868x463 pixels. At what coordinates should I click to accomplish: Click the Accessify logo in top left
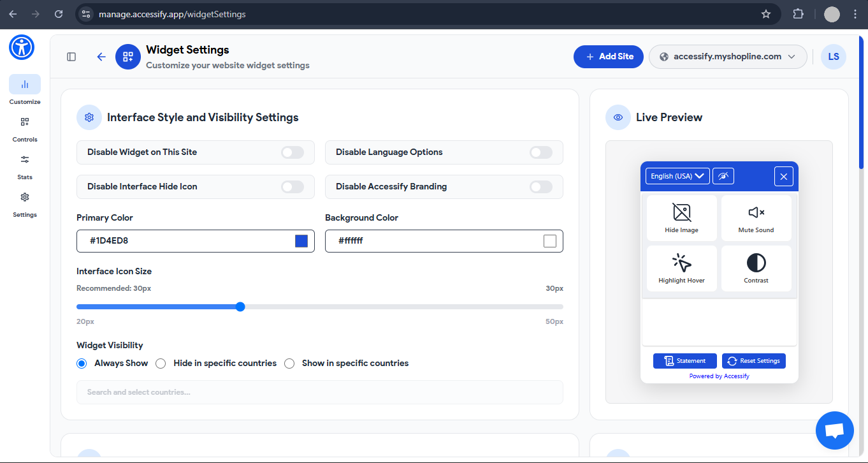point(21,47)
